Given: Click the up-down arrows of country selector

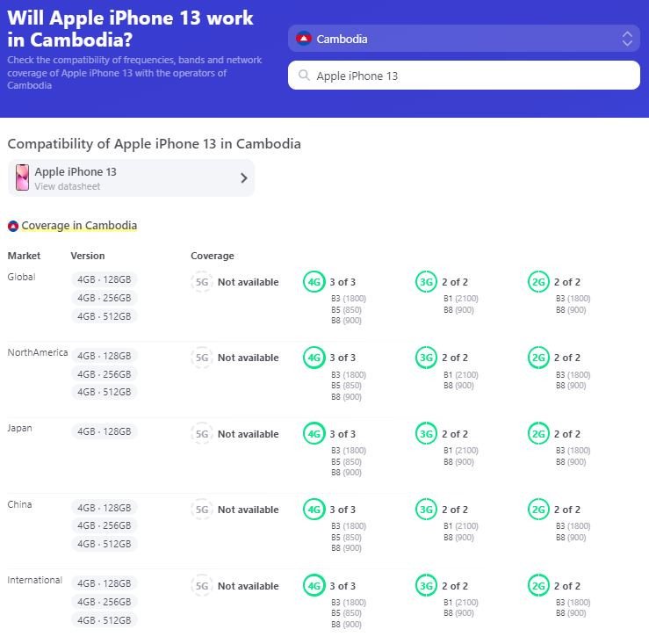Looking at the screenshot, I should 627,39.
